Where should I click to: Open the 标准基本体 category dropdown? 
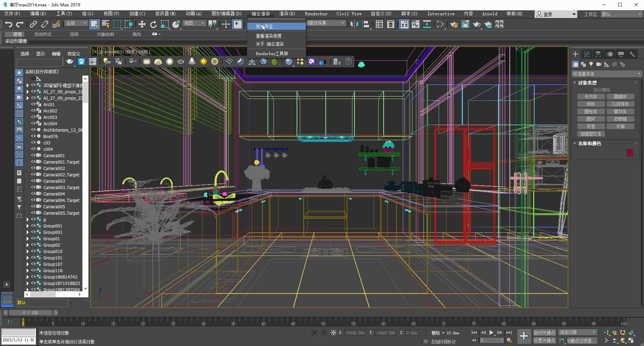[x=606, y=74]
